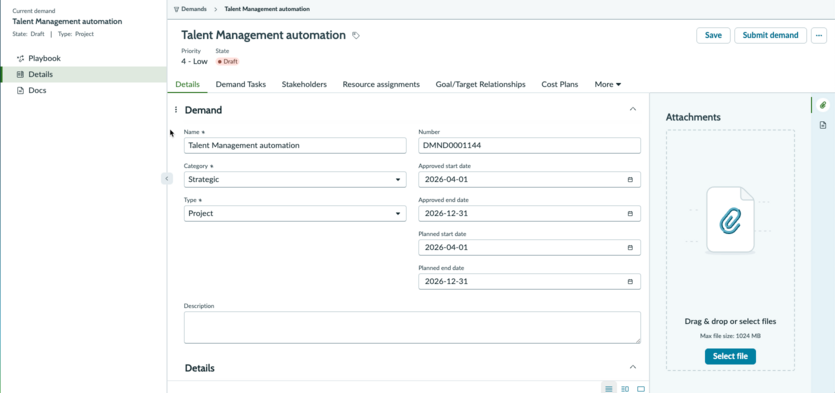Open the document templates icon in the right rail

[x=823, y=125]
